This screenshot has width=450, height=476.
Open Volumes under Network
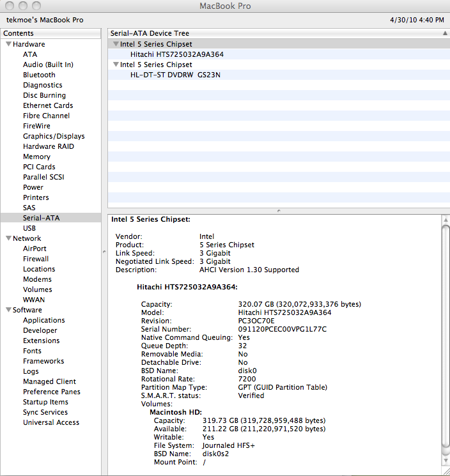click(37, 289)
